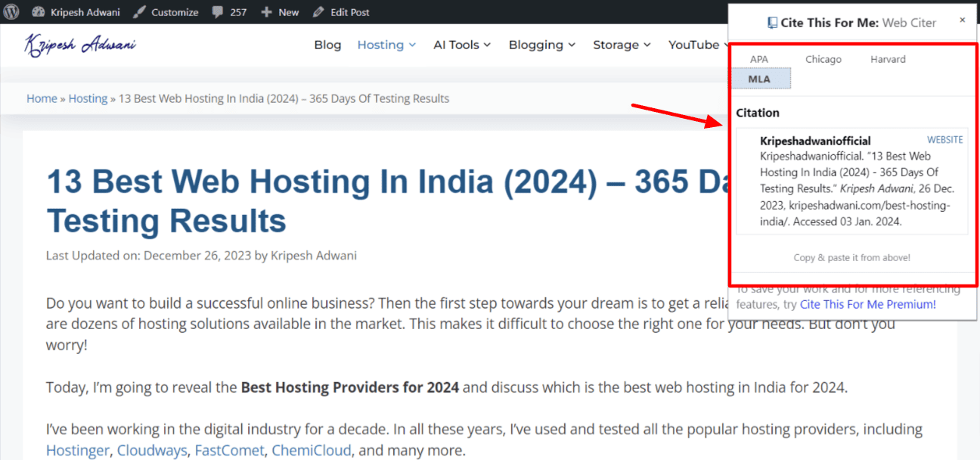Viewport: 980px width, 460px height.
Task: Click the WordPress logo icon
Action: [x=12, y=12]
